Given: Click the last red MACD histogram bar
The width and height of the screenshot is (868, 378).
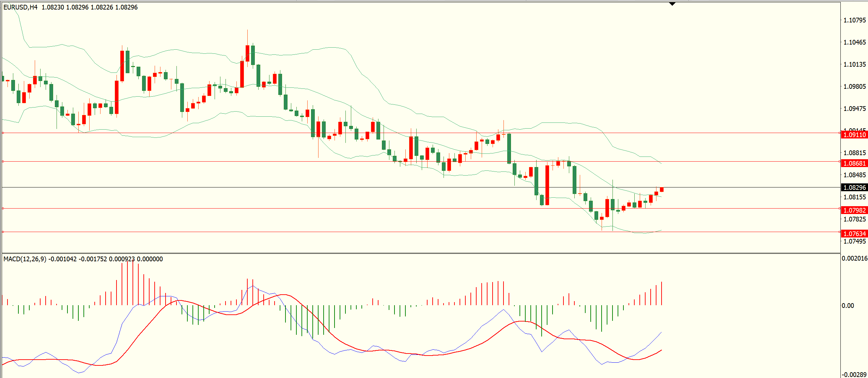Looking at the screenshot, I should (x=662, y=293).
